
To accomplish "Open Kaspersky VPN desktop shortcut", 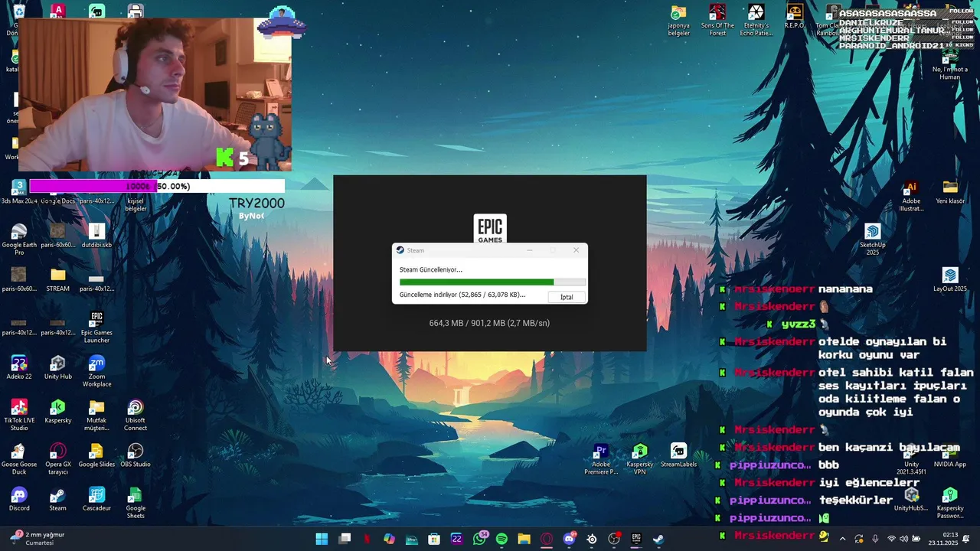I will coord(640,458).
